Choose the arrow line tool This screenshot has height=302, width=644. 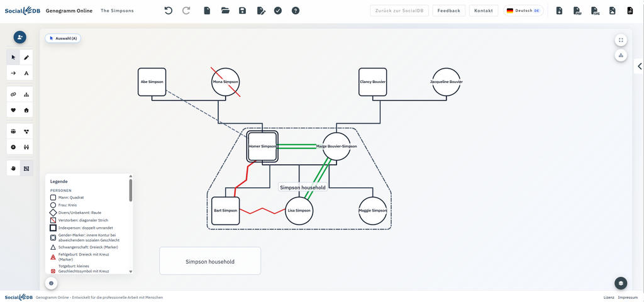pyautogui.click(x=13, y=73)
